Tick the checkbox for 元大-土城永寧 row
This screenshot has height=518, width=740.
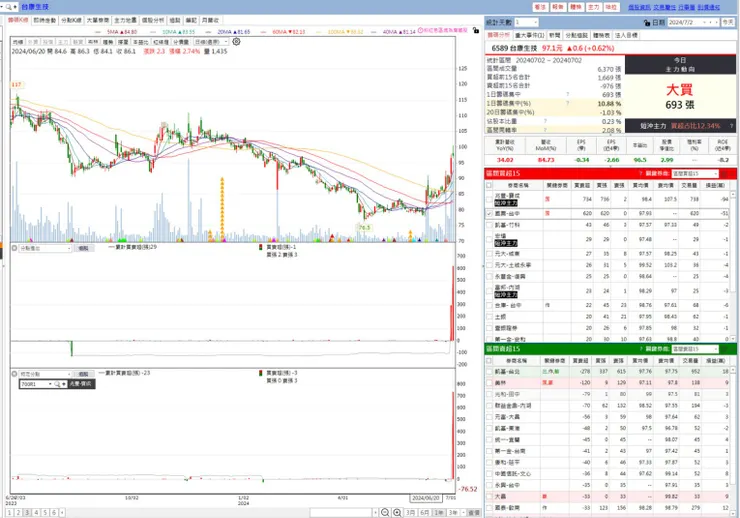pos(489,265)
